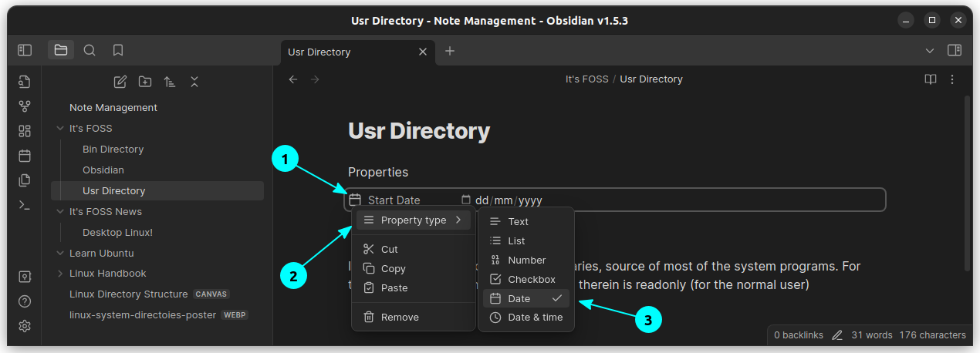Open the file explorer tab icon
The image size is (980, 353).
click(61, 50)
